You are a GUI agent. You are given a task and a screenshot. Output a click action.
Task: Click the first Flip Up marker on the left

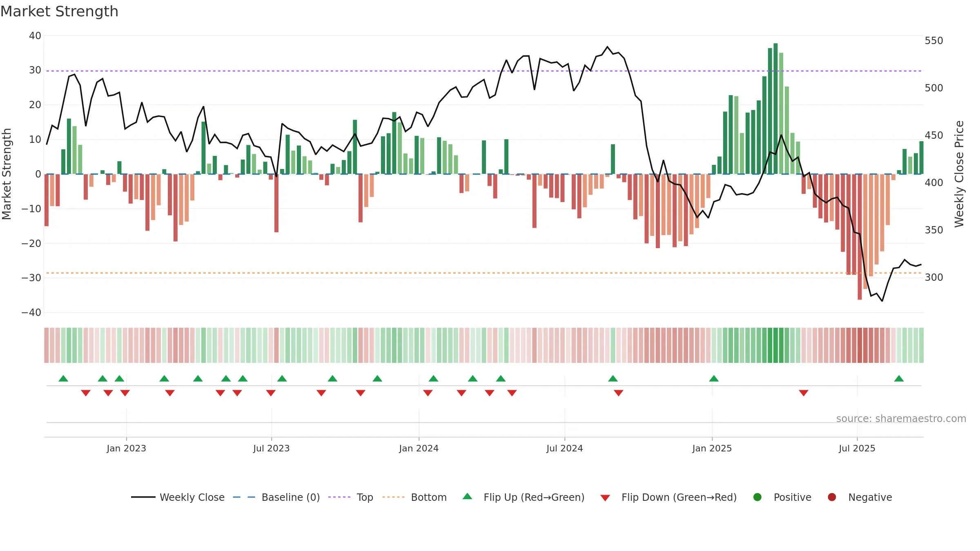[x=63, y=378]
